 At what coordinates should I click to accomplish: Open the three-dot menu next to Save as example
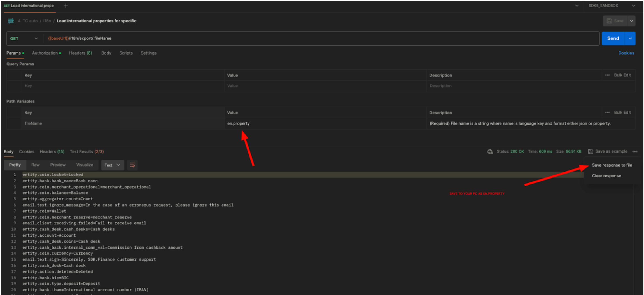coord(635,151)
